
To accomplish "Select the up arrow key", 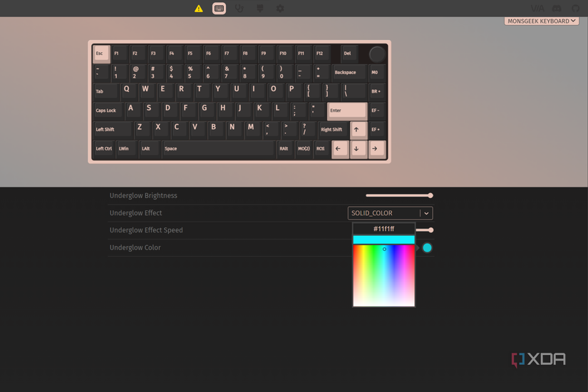I will [x=359, y=130].
